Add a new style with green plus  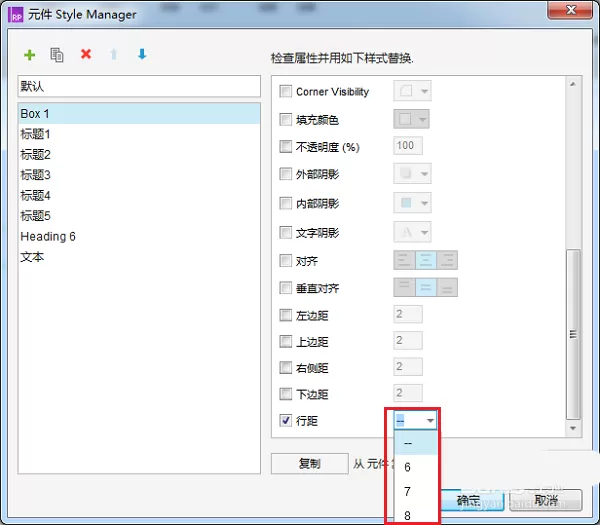pyautogui.click(x=29, y=55)
